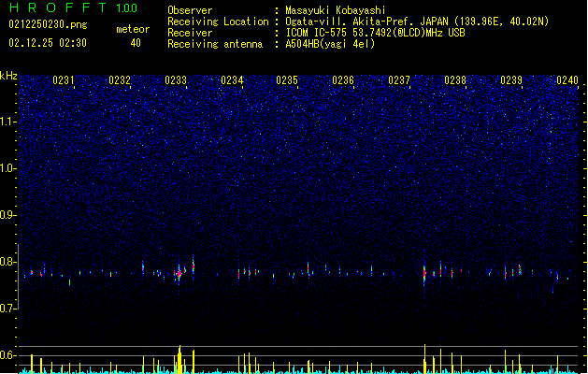Click time marker 0240
588x374 pixels.
tap(567, 80)
